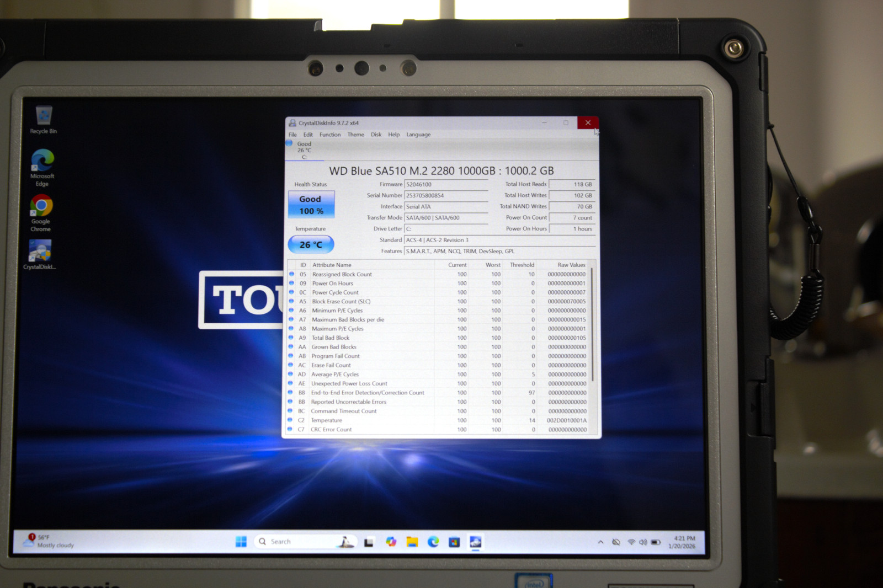This screenshot has height=588, width=883.
Task: Click the 26 °C temperature button
Action: click(x=311, y=244)
